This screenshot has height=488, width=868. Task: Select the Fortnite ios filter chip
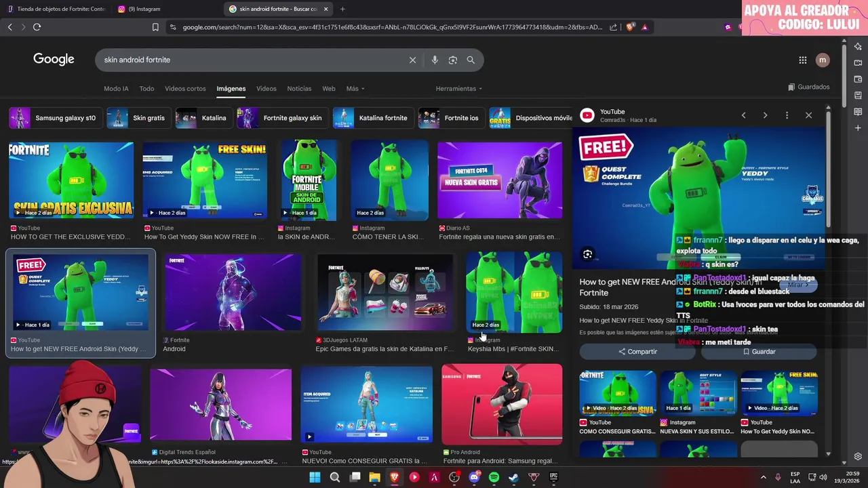point(450,118)
